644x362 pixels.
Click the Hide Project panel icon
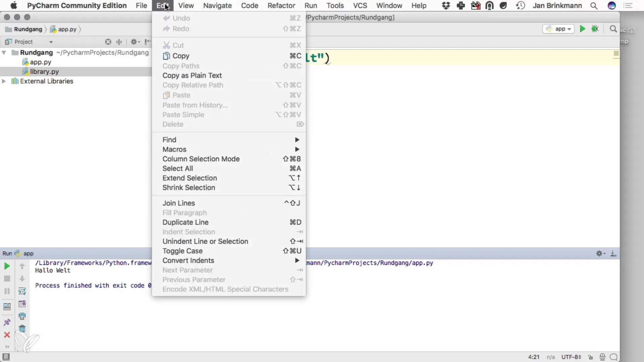pos(147,42)
